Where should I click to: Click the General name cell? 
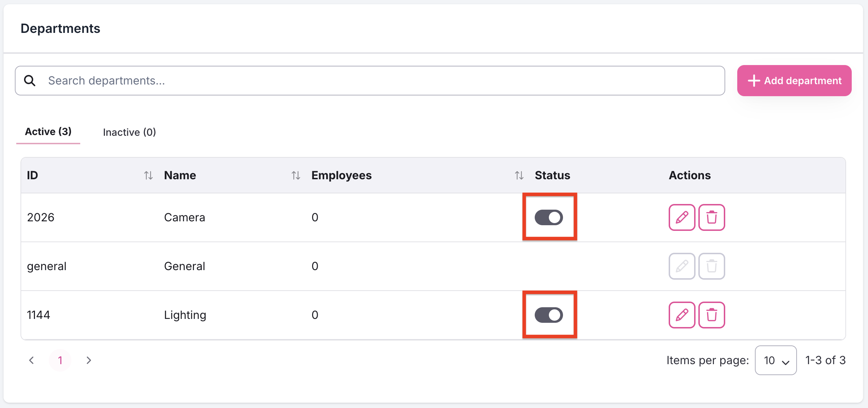click(x=184, y=266)
